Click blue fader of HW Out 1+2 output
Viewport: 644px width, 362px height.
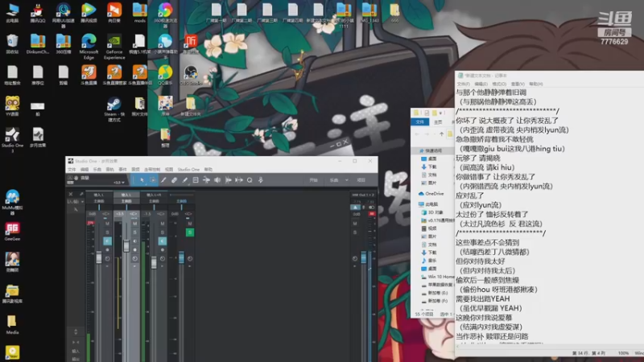tap(364, 257)
